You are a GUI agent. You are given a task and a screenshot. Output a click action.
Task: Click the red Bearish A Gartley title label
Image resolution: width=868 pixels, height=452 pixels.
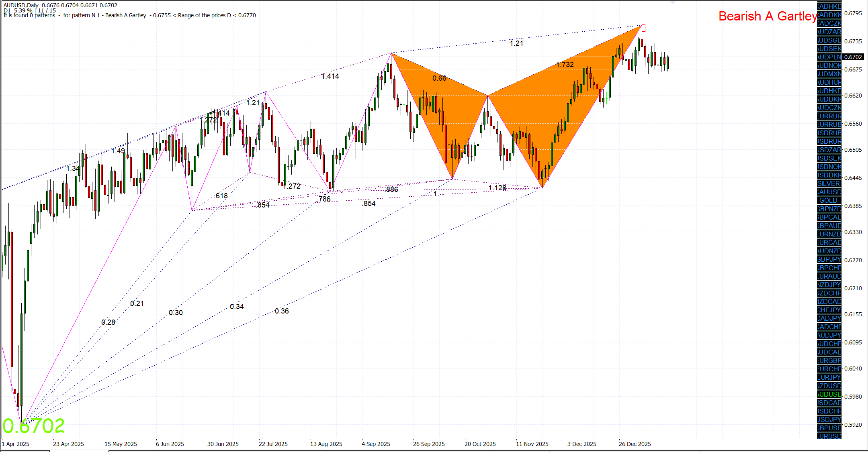(x=768, y=16)
